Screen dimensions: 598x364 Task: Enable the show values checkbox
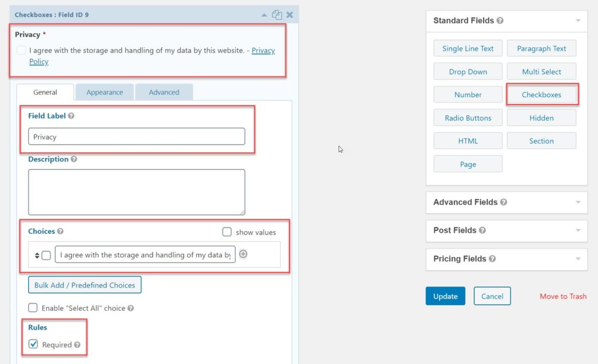point(227,232)
